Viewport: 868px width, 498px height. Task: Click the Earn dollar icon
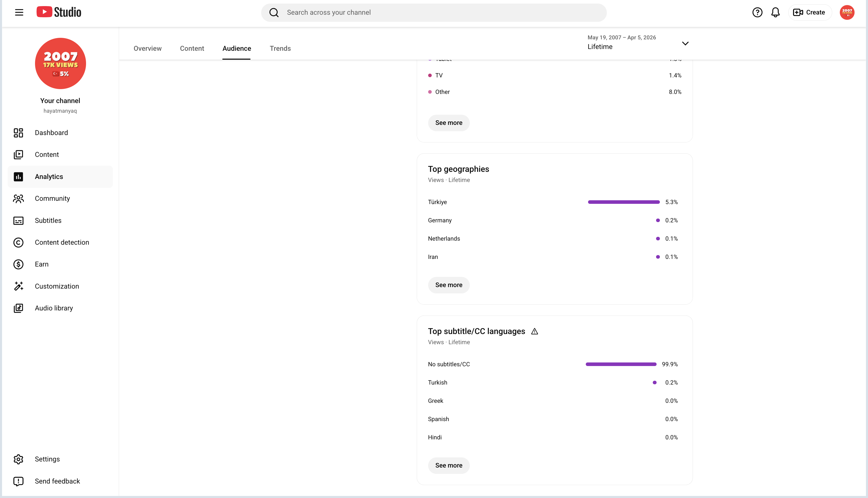coord(19,264)
